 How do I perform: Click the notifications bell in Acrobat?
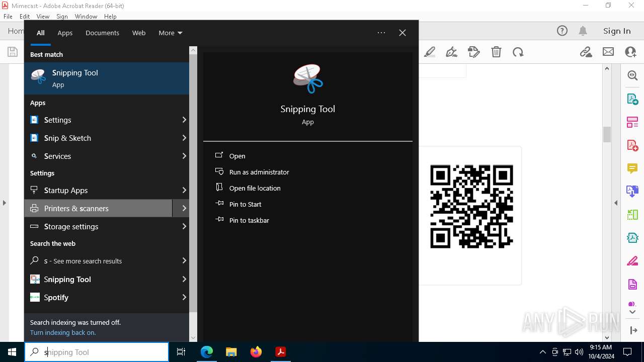point(583,31)
